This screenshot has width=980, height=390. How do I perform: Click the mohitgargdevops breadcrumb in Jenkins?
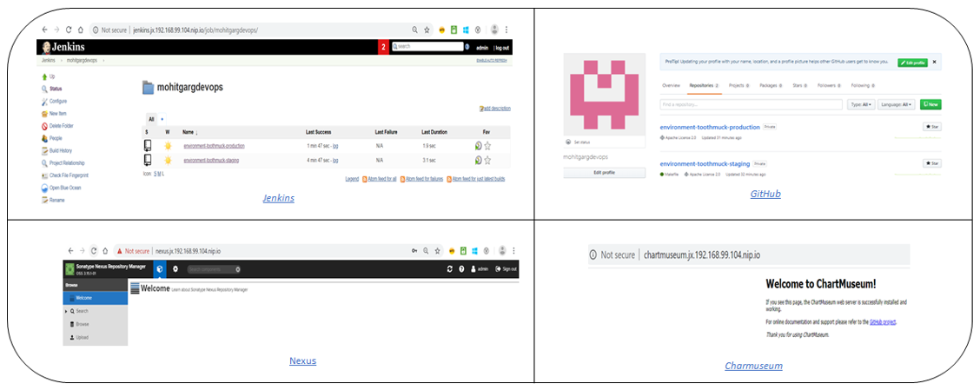pyautogui.click(x=83, y=61)
